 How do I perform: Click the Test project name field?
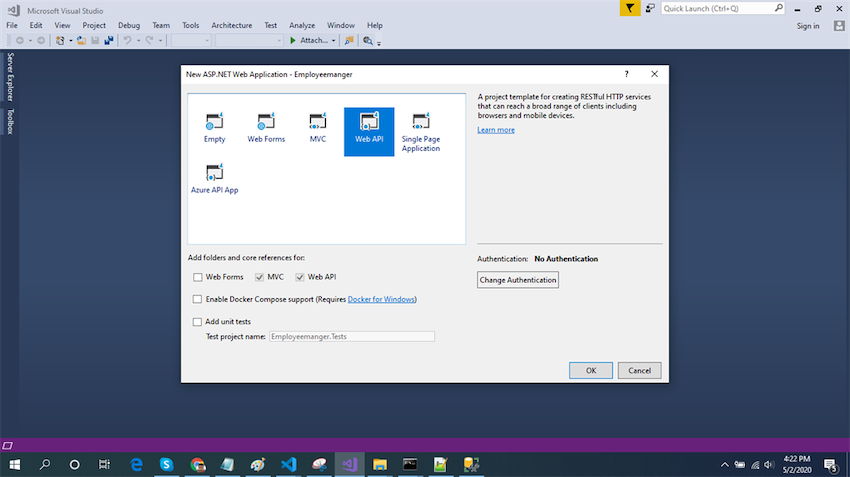[x=352, y=337]
